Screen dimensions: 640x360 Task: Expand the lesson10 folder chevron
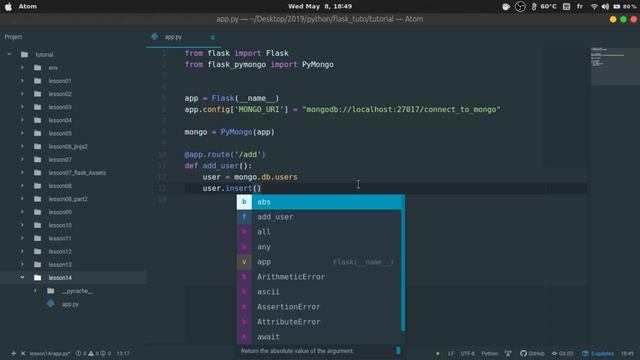[x=22, y=225]
